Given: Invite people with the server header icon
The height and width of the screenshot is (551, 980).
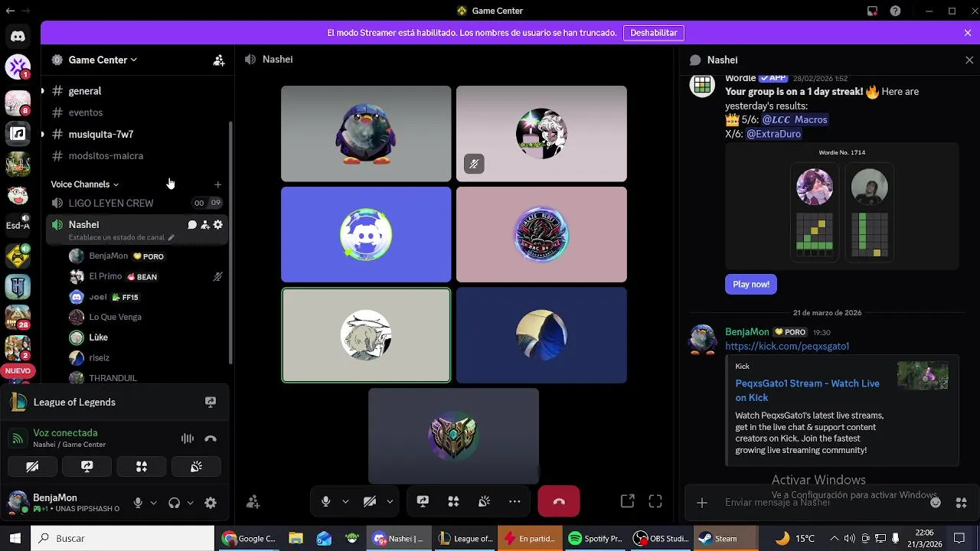Looking at the screenshot, I should coord(219,60).
